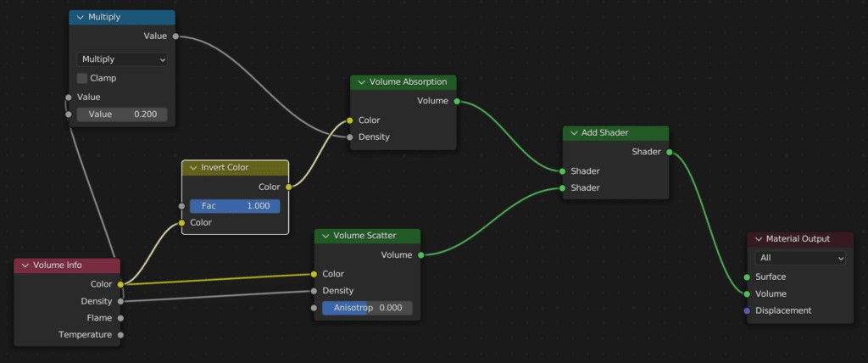
Task: Click the Volume Info Temperature output socket
Action: point(120,335)
